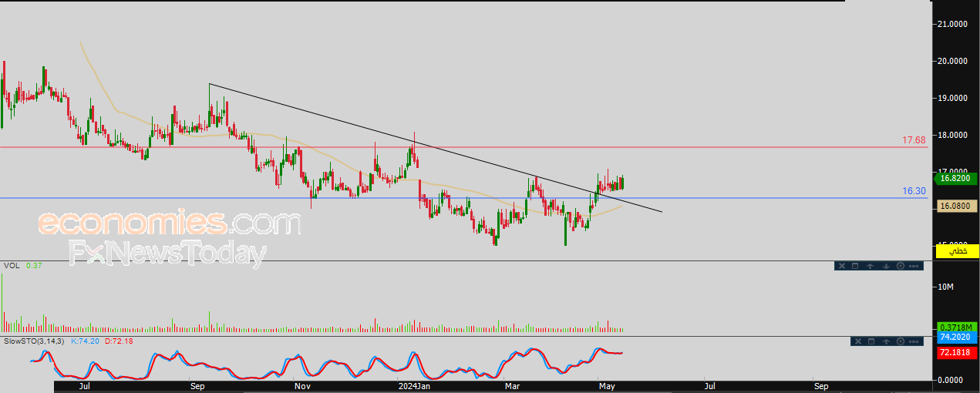Image resolution: width=980 pixels, height=393 pixels.
Task: Select the VOL indicator label
Action: (x=12, y=266)
